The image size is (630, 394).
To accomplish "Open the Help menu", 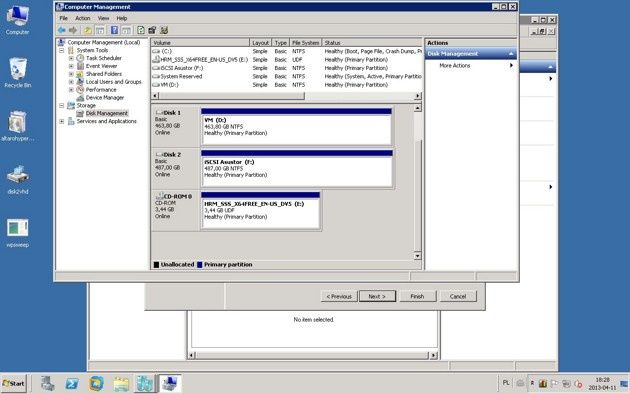I will click(x=122, y=18).
